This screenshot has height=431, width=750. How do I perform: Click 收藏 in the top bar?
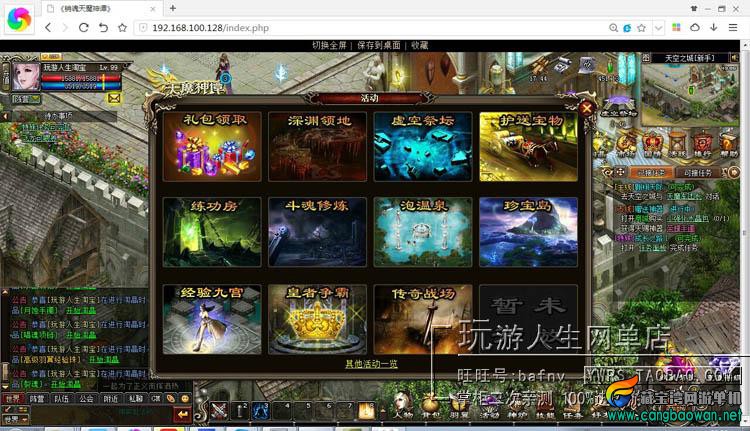point(419,45)
